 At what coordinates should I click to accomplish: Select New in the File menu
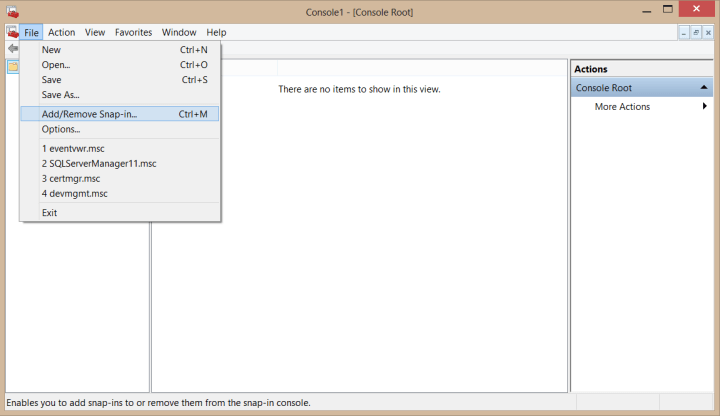[x=51, y=50]
